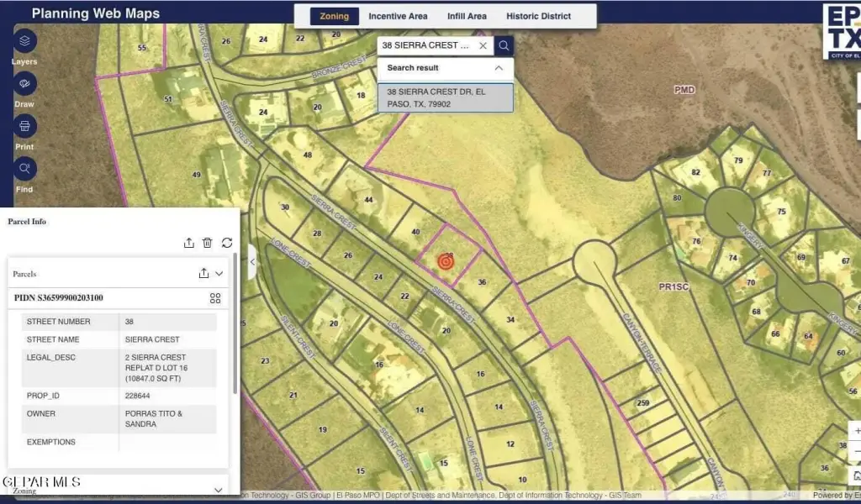Clear the address search text
The width and height of the screenshot is (861, 504).
pyautogui.click(x=483, y=45)
